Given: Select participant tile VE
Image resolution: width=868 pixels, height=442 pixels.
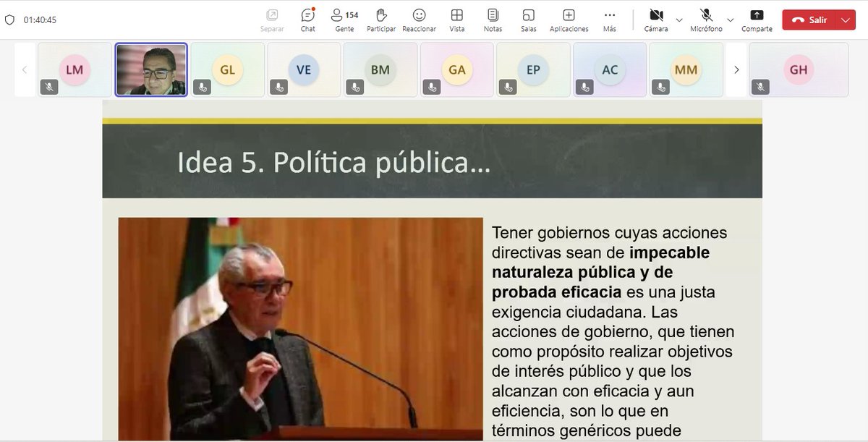Looking at the screenshot, I should click(x=304, y=69).
